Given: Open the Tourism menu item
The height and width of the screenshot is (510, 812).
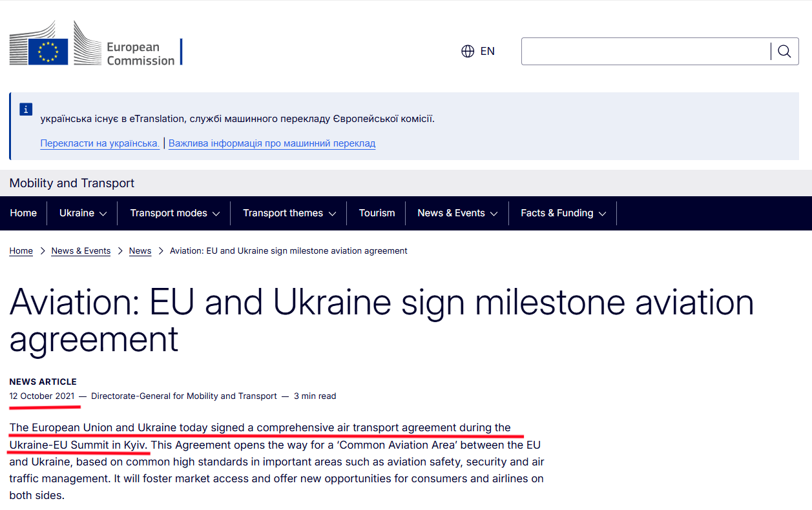Looking at the screenshot, I should pos(376,213).
